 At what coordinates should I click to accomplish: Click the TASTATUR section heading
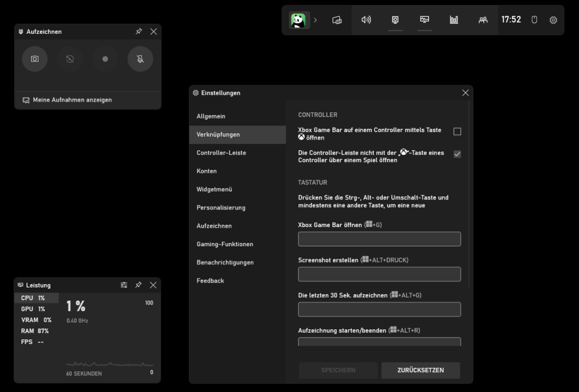(x=313, y=182)
